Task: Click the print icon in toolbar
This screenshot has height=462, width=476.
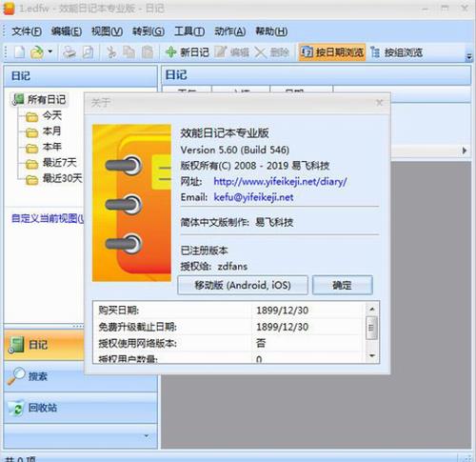Action: [69, 52]
